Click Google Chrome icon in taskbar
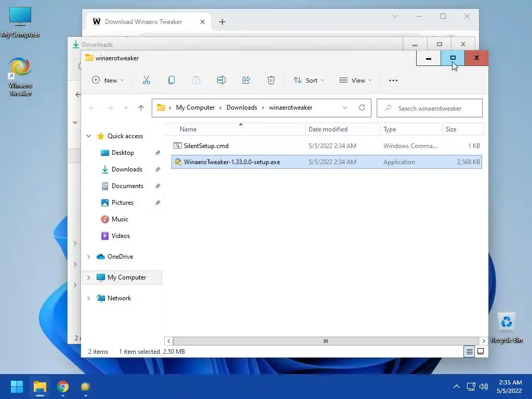Image resolution: width=532 pixels, height=399 pixels. pos(63,387)
